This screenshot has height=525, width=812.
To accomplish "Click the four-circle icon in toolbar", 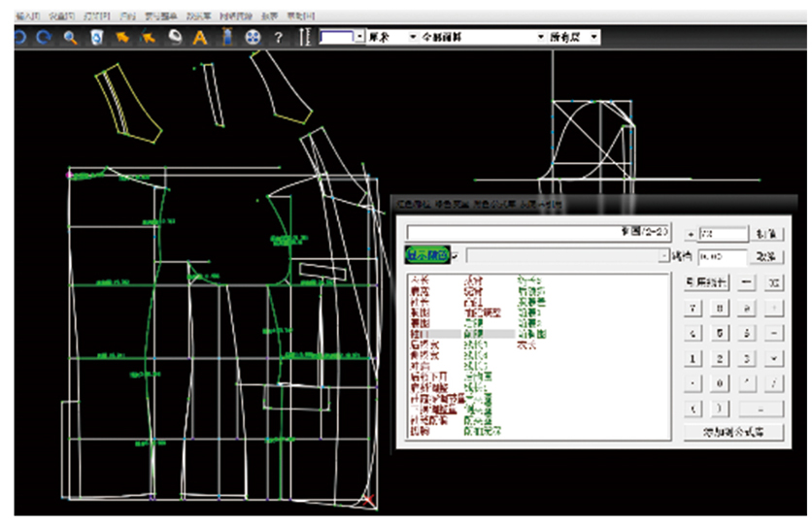I will 253,37.
